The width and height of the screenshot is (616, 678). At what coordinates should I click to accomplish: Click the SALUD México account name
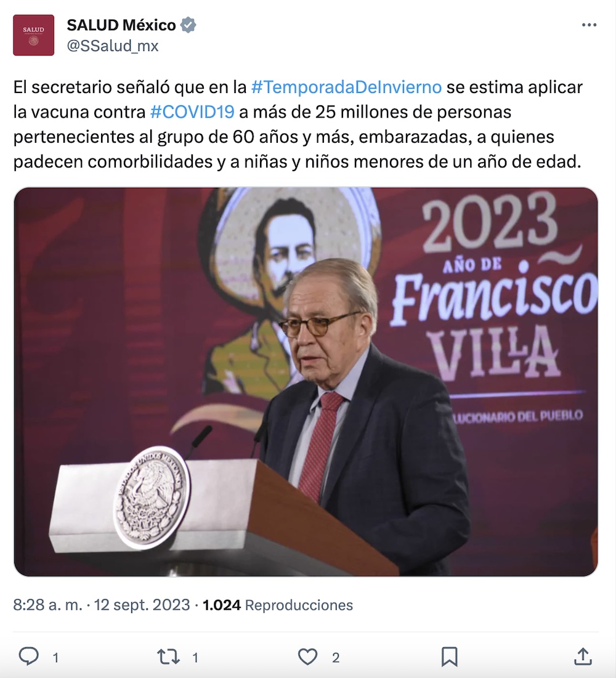pos(121,25)
